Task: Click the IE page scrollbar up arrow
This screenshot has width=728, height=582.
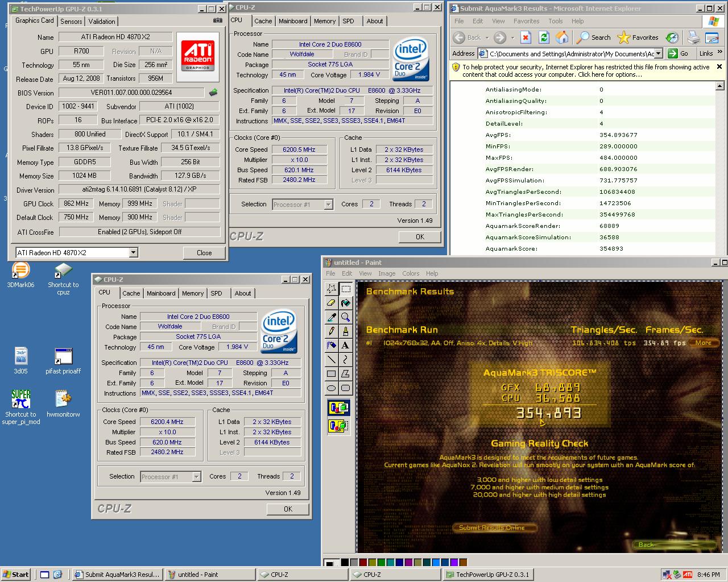Action: [x=720, y=86]
